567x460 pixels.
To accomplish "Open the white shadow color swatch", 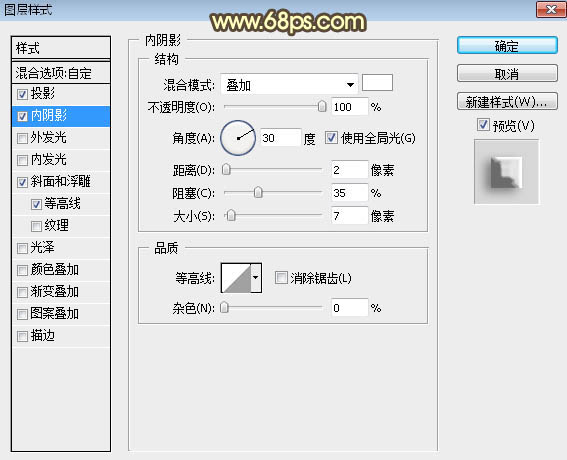I will [377, 83].
